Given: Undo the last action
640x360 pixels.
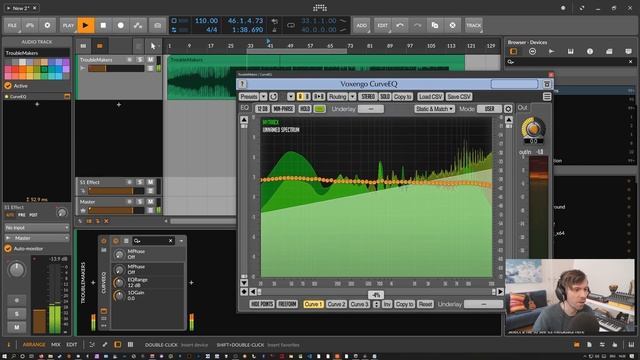Looking at the screenshot, I should pos(400,25).
